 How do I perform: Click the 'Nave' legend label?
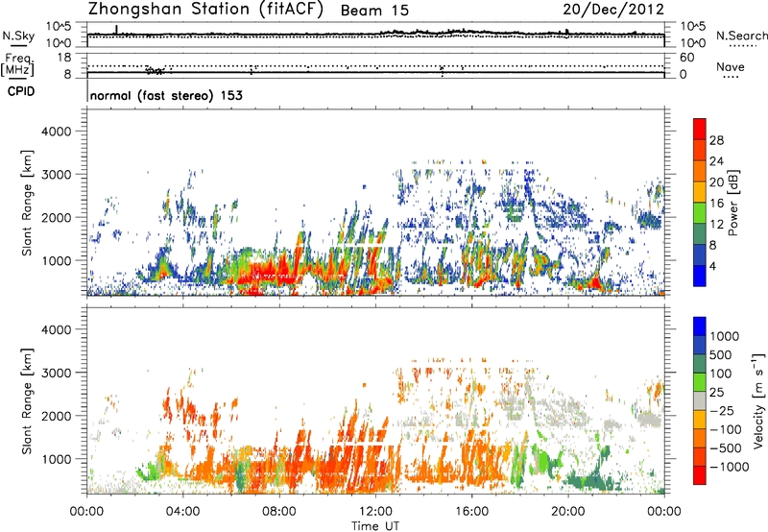pyautogui.click(x=731, y=67)
